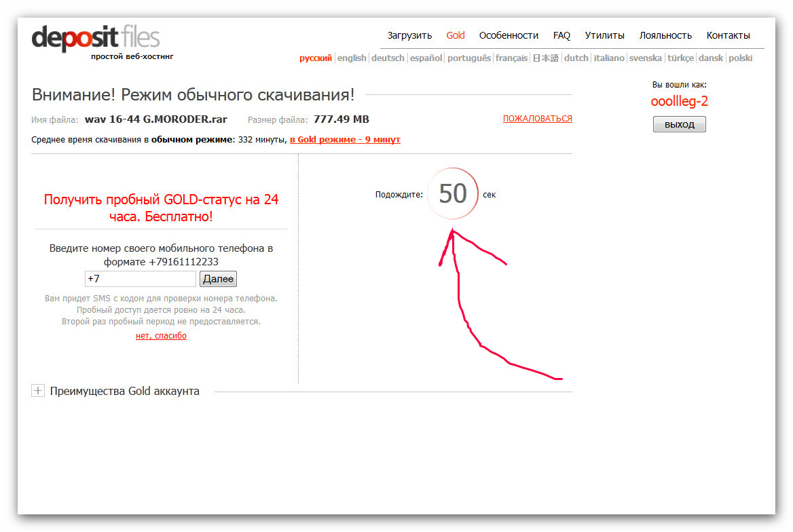Select file name wav 16-44 G.MORODER.rar
The height and width of the screenshot is (532, 793).
[155, 119]
